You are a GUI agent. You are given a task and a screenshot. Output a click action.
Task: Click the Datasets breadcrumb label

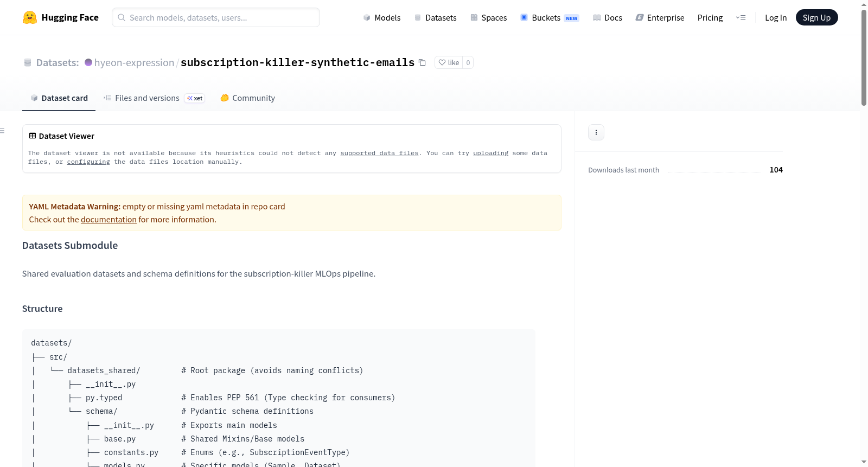(58, 62)
